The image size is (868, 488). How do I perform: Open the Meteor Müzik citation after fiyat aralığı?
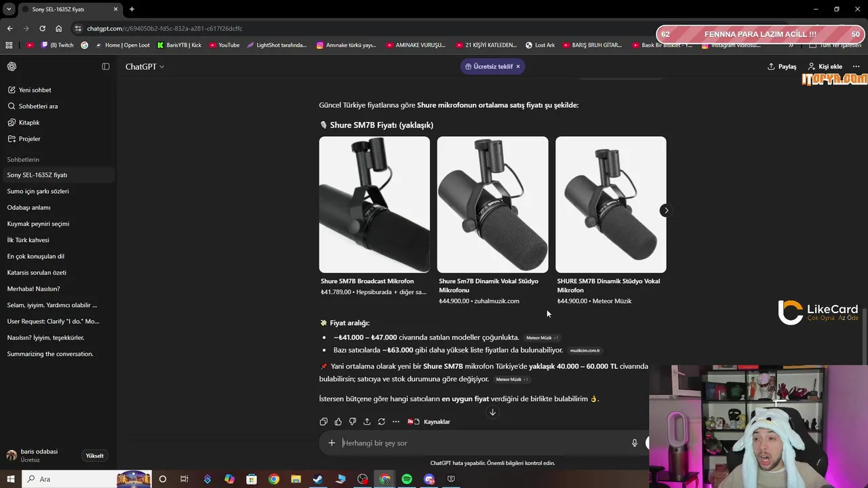point(542,338)
